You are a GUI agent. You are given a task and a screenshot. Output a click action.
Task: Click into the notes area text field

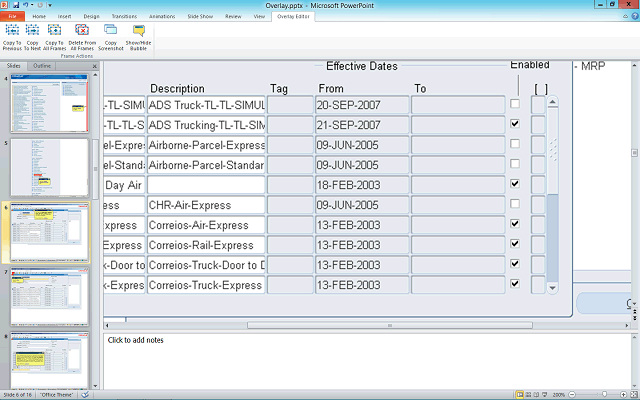(x=370, y=360)
